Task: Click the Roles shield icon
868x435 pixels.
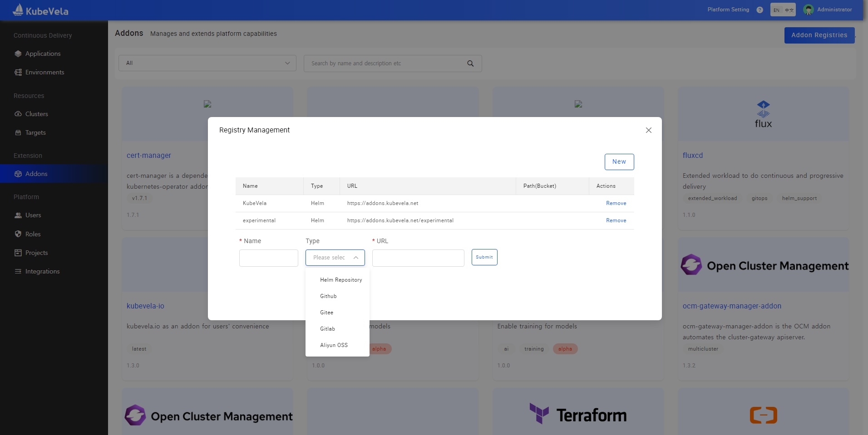Action: [18, 234]
